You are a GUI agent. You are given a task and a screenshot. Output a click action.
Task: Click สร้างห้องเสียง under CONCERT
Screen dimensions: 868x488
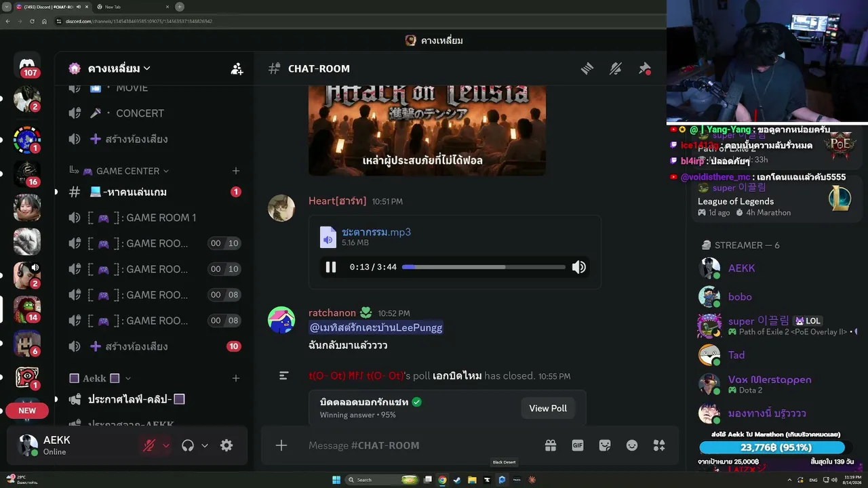click(155, 139)
